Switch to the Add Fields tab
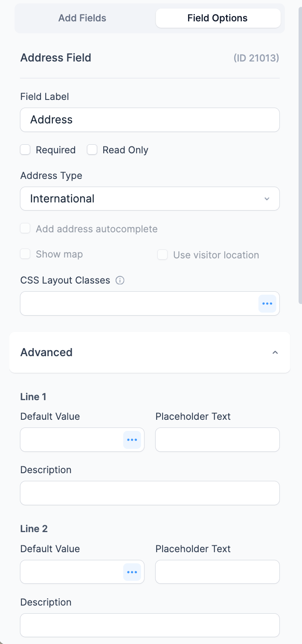This screenshot has width=302, height=644. pyautogui.click(x=82, y=18)
